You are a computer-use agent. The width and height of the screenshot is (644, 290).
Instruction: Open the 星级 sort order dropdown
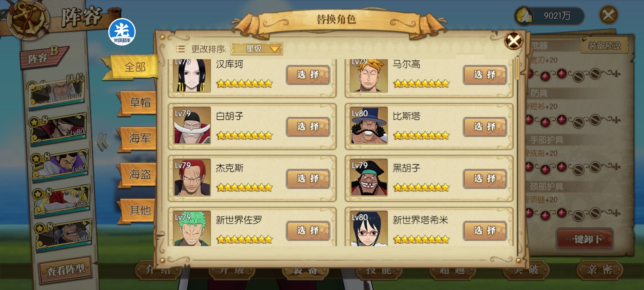coord(257,49)
